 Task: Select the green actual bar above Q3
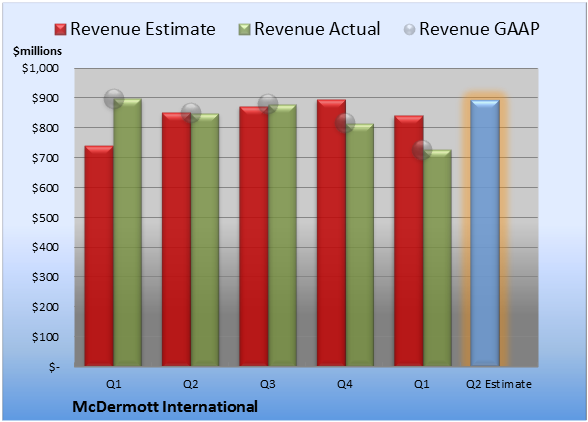click(282, 235)
